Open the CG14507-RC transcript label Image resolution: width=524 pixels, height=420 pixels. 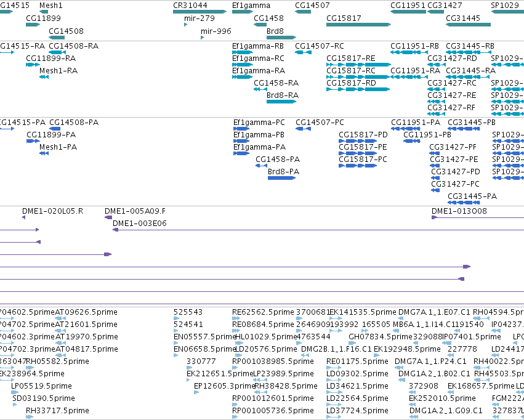(320, 46)
